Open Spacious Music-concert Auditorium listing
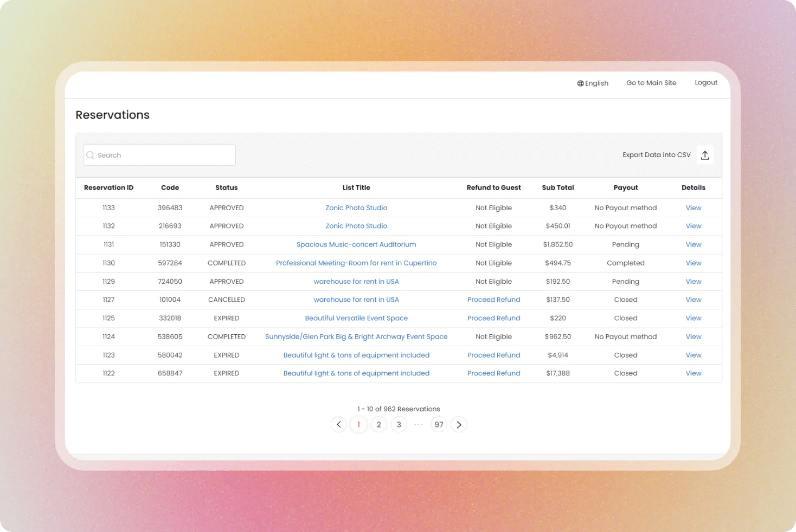The image size is (796, 532). click(356, 245)
